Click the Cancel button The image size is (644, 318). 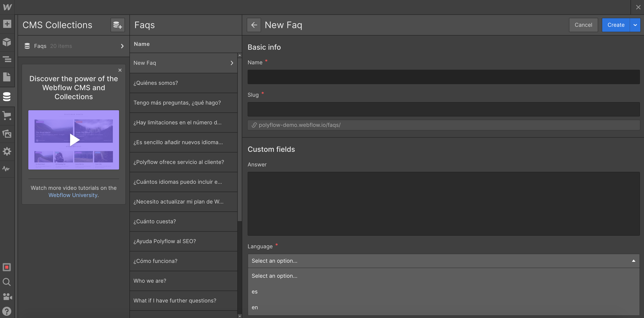(583, 25)
